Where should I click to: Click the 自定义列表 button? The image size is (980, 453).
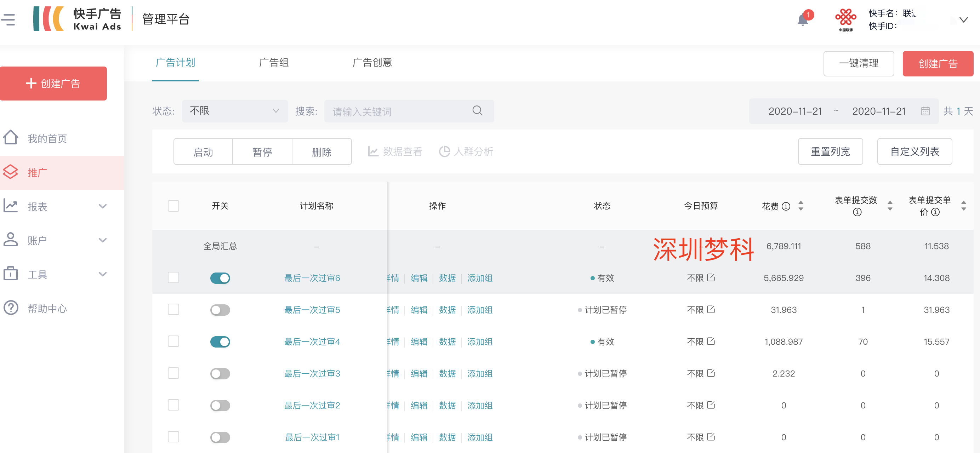914,151
